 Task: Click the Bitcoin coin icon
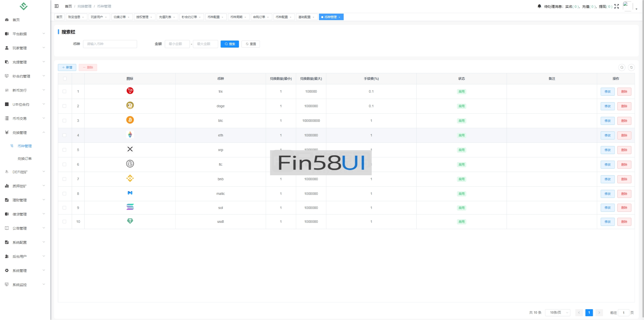130,120
